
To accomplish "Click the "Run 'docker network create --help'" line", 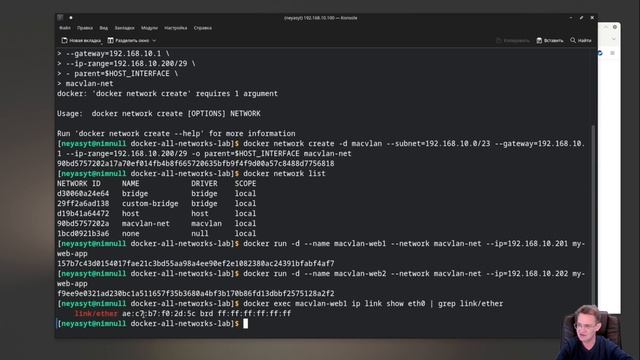I will (x=176, y=133).
